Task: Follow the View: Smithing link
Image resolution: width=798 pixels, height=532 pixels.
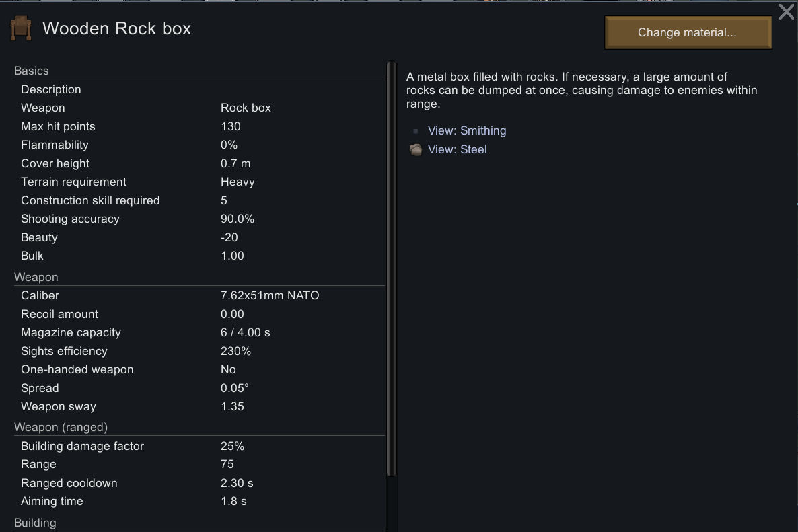Action: (x=466, y=131)
